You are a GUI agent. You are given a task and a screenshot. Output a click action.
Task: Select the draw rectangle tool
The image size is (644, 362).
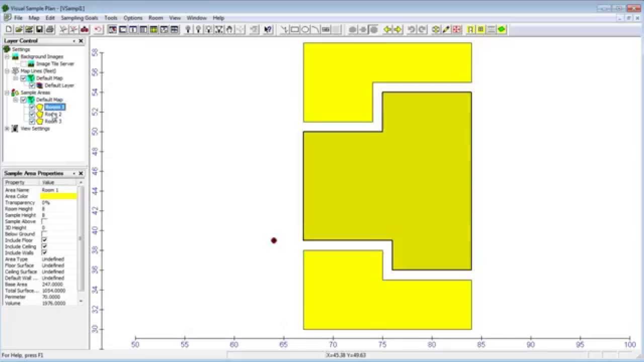[295, 30]
